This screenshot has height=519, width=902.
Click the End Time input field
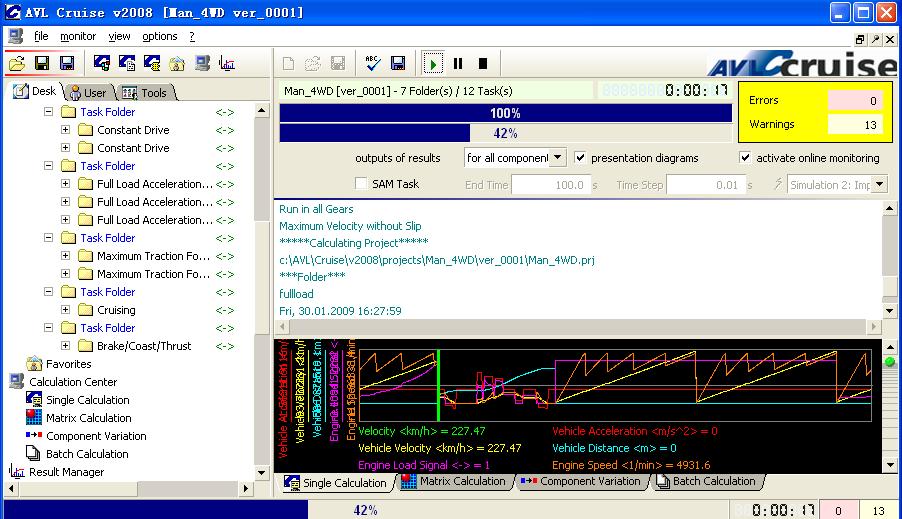click(551, 185)
